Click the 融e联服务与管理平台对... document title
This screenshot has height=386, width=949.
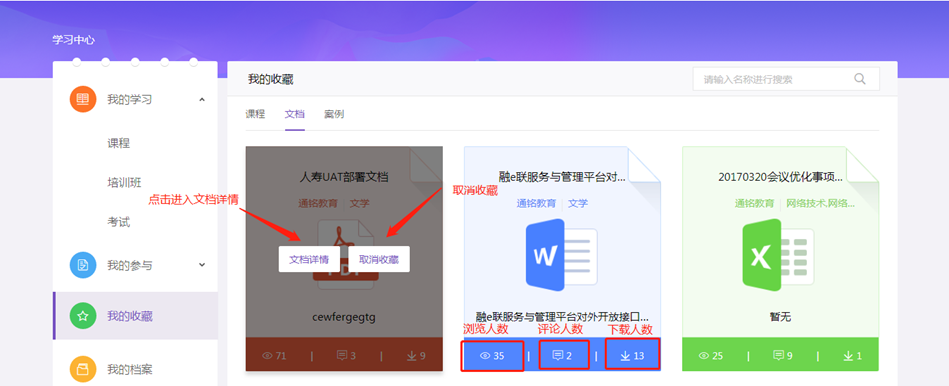click(x=562, y=177)
